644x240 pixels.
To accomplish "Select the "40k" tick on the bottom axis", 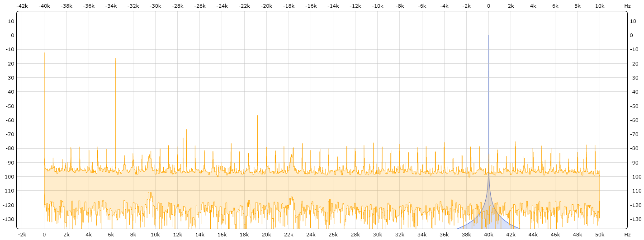I will pyautogui.click(x=488, y=235).
